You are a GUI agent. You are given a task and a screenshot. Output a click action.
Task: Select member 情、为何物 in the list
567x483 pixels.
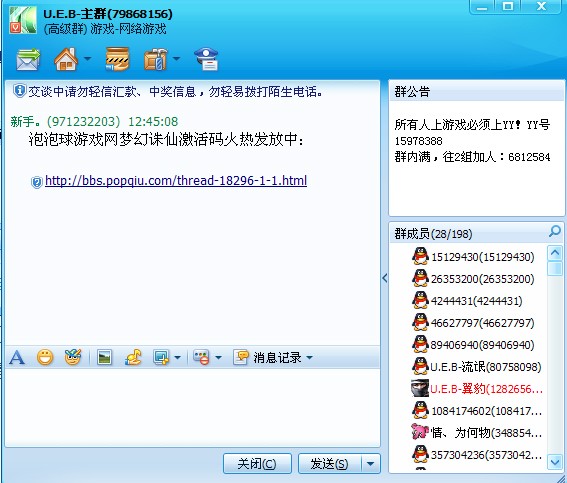click(x=477, y=433)
